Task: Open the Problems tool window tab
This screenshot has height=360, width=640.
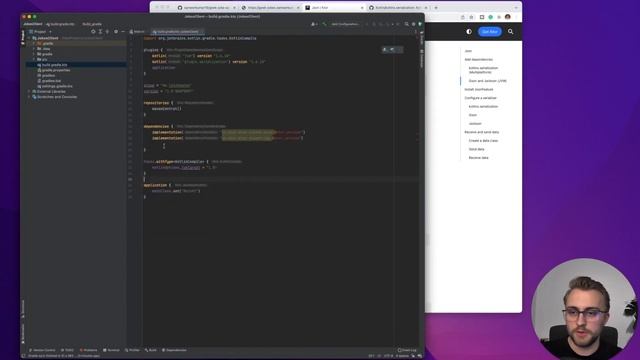Action: pyautogui.click(x=89, y=350)
